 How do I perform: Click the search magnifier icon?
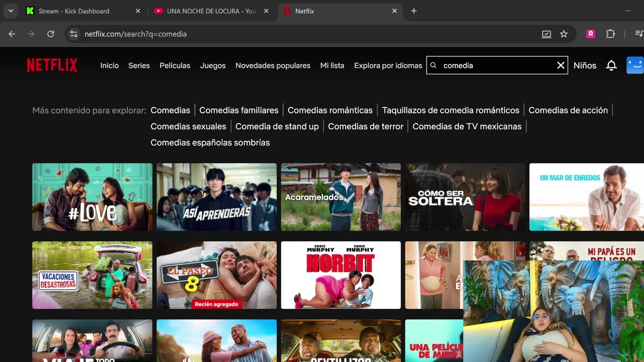(433, 65)
